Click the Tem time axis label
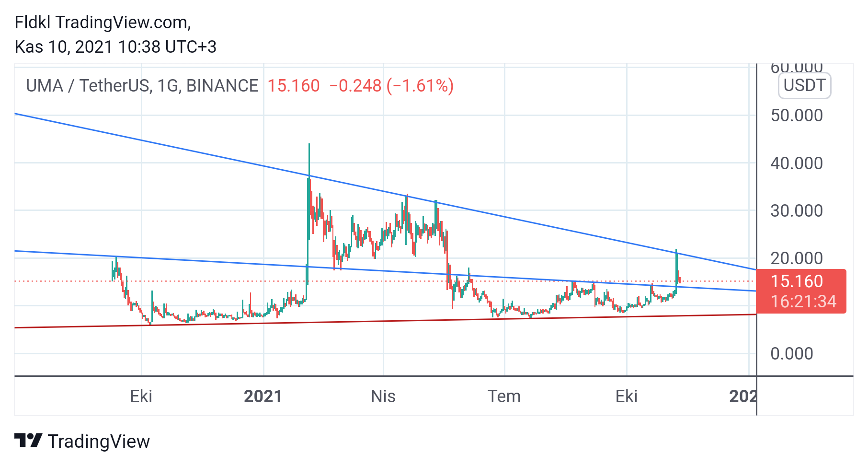 (504, 396)
